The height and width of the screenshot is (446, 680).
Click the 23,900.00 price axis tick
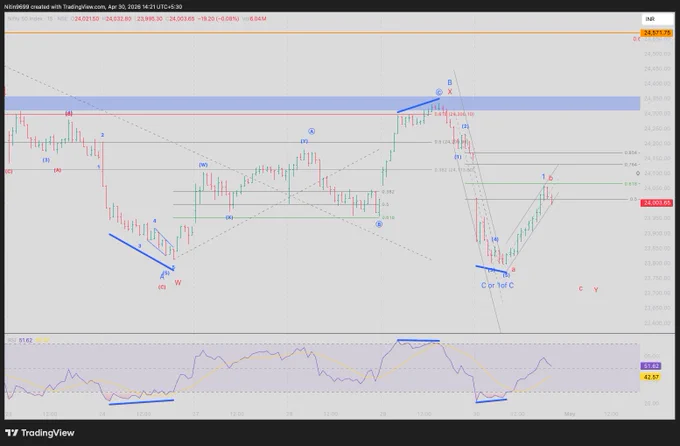tap(656, 233)
